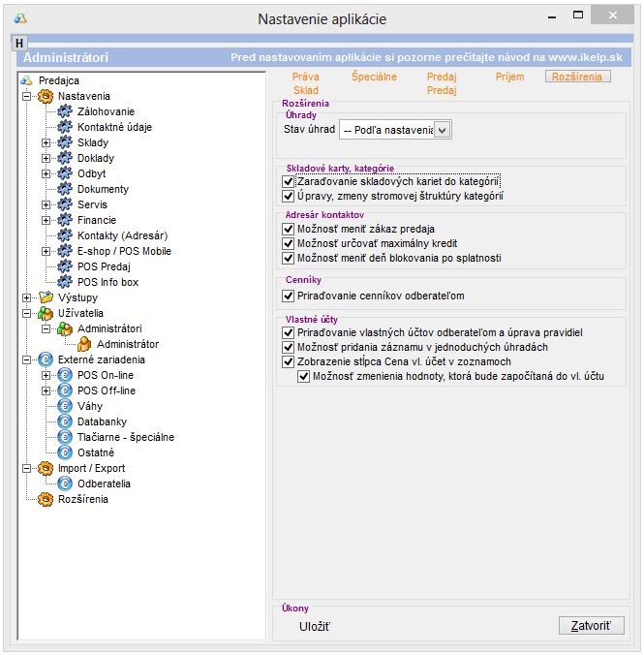This screenshot has height=655, width=644.
Task: Click the gear icon next to Zálohovanie
Action: click(x=66, y=111)
